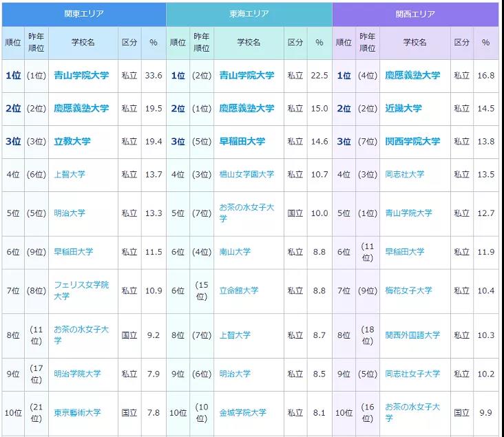Open 上智大学 link ranked 8位 in 東海エリア

click(235, 335)
